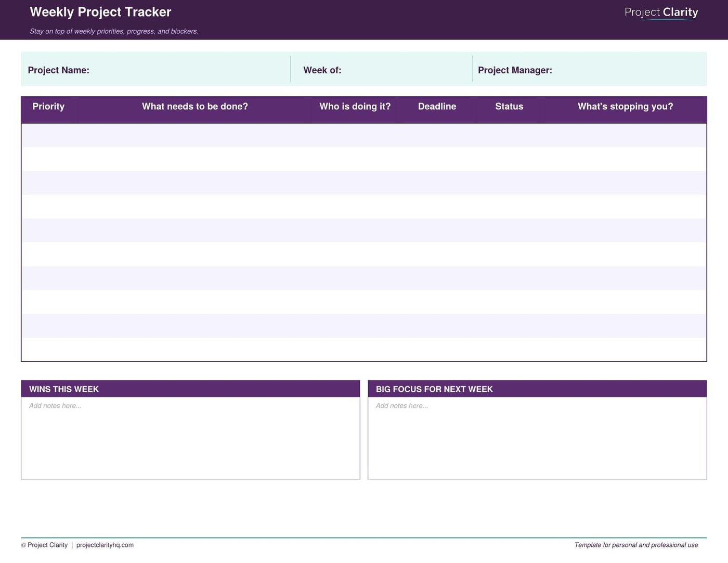This screenshot has height=563, width=728.
Task: Click the "WINS THIS WEEK" section heading
Action: click(64, 389)
